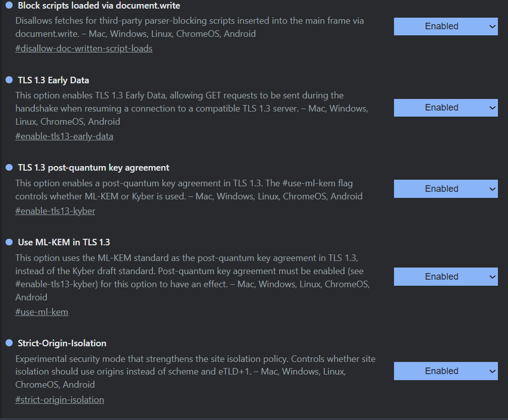Open Use ML-KEM state dropdown
Image resolution: width=508 pixels, height=420 pixels.
pos(445,277)
